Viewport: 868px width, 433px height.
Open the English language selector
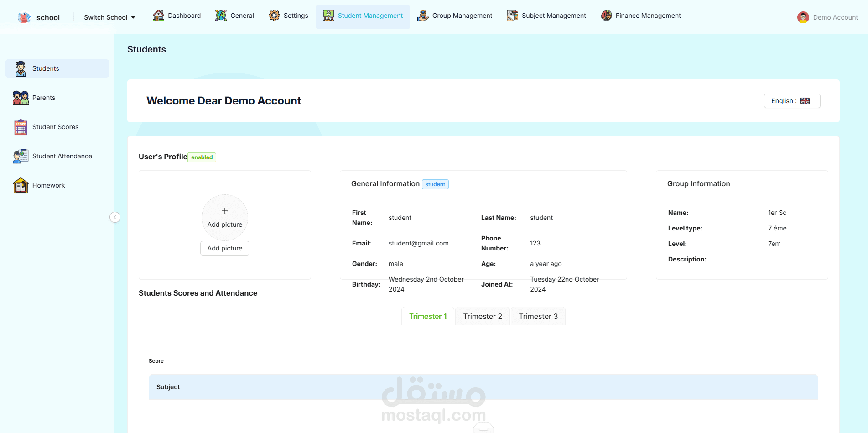coord(792,101)
